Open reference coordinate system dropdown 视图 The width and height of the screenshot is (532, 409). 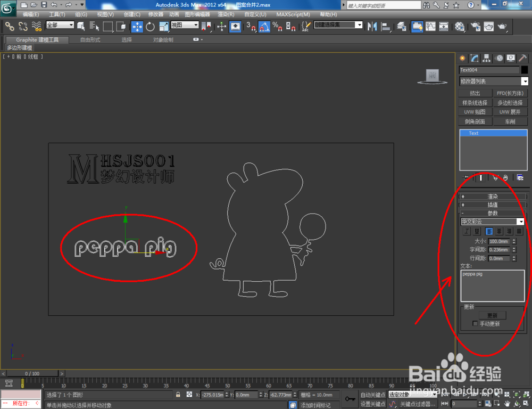[x=185, y=25]
